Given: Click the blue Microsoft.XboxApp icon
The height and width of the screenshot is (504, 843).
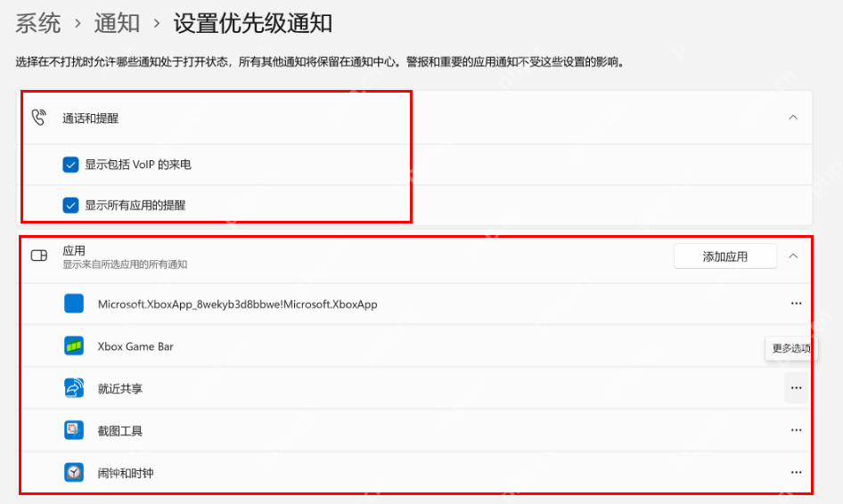Looking at the screenshot, I should (x=74, y=304).
